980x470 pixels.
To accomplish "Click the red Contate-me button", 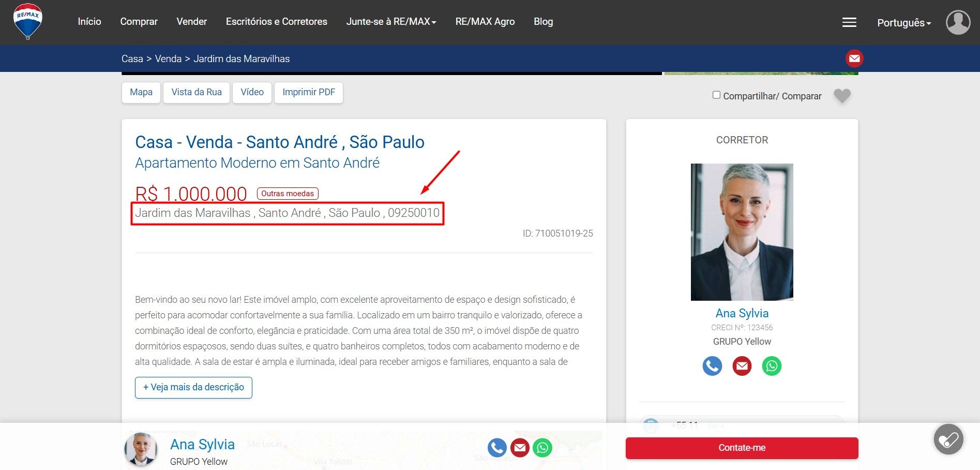I will (x=742, y=448).
